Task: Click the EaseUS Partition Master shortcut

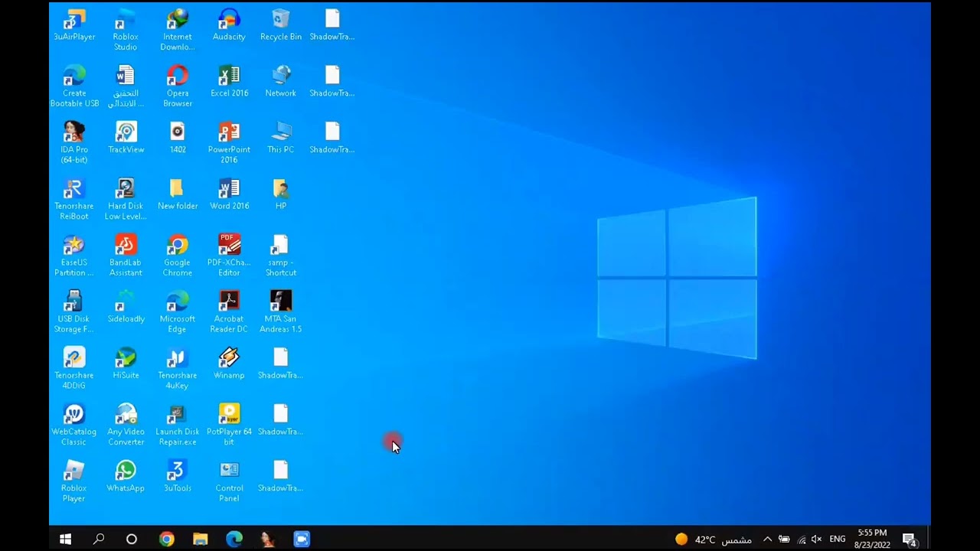Action: pos(74,256)
